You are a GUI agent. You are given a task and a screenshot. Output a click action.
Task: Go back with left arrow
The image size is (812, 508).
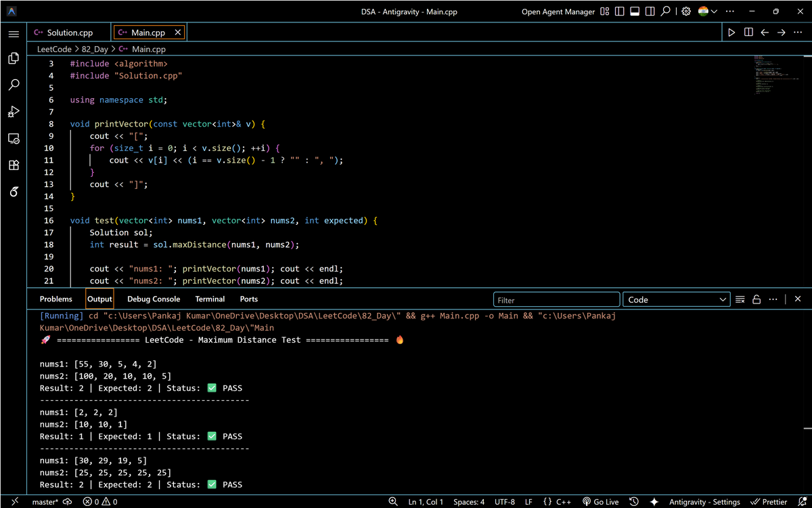pyautogui.click(x=765, y=33)
